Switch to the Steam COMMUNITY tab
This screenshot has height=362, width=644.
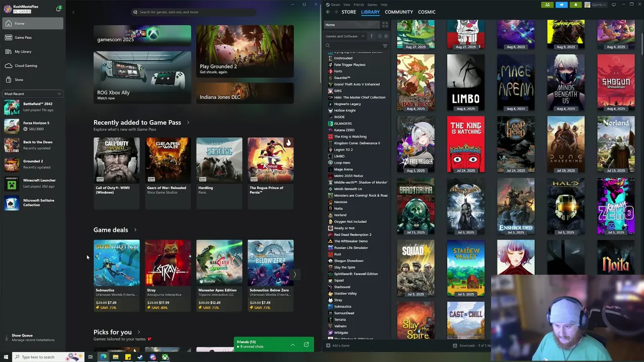(399, 12)
